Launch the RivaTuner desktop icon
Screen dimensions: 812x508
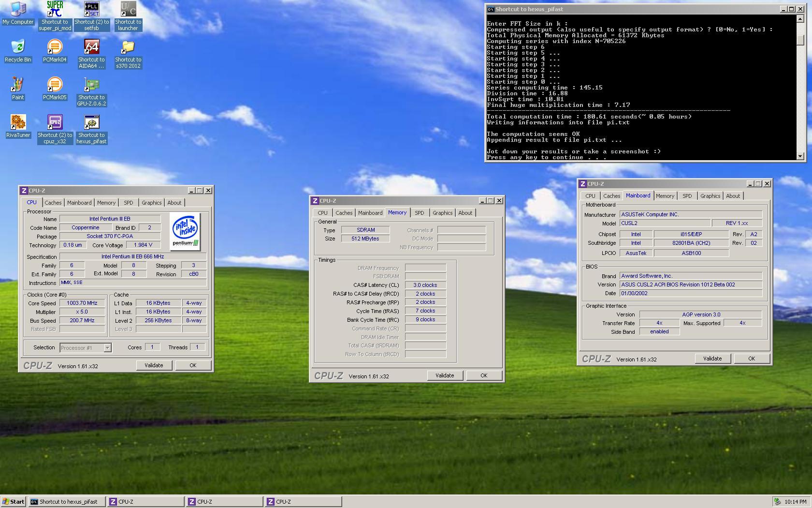point(18,126)
